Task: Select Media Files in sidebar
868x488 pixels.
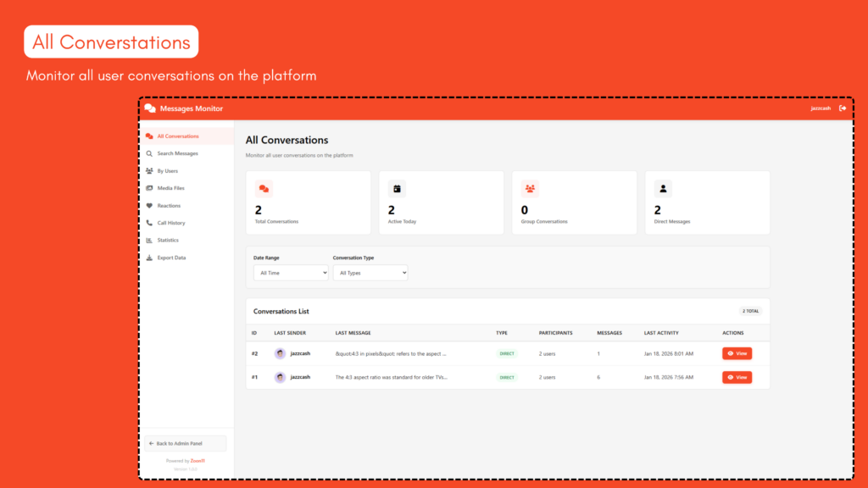Action: [x=170, y=188]
